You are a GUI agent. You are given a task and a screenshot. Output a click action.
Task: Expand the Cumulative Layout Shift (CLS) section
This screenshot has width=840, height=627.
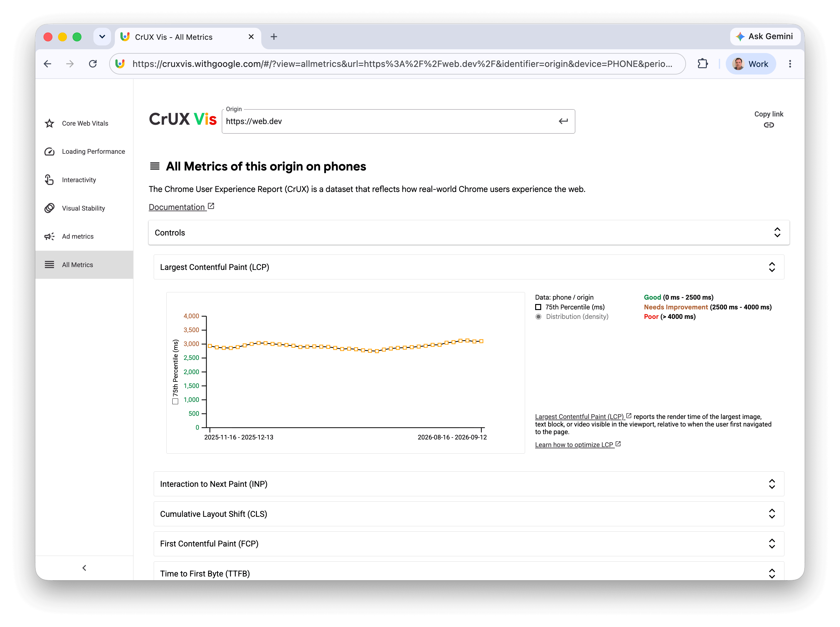click(469, 514)
